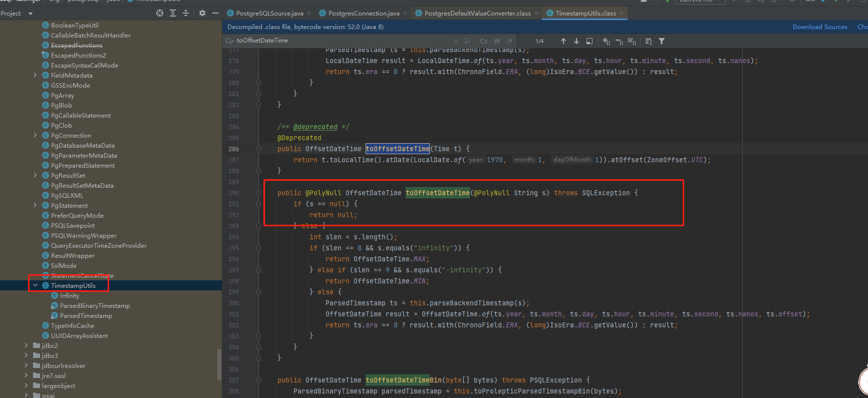
Task: Click fold toggle at line 290
Action: 258,193
